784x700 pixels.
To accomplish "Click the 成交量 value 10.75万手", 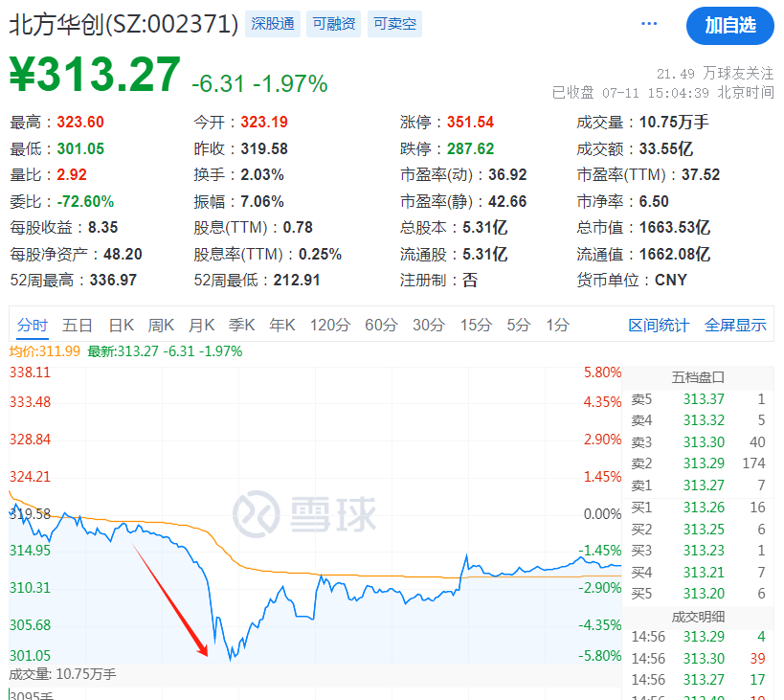I will click(x=674, y=122).
